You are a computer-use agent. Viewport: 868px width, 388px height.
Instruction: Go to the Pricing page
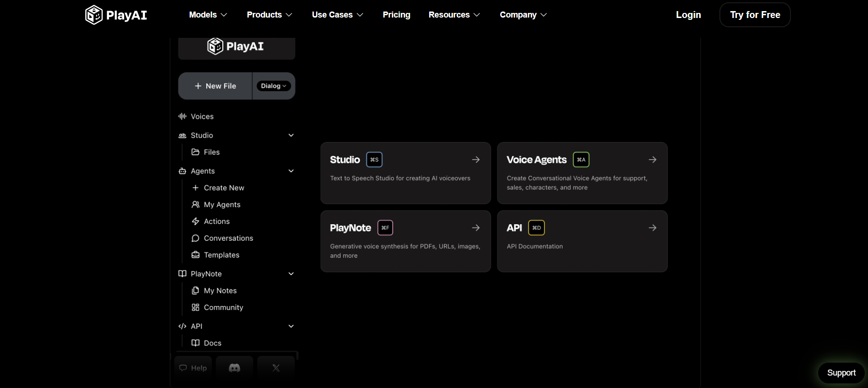396,15
